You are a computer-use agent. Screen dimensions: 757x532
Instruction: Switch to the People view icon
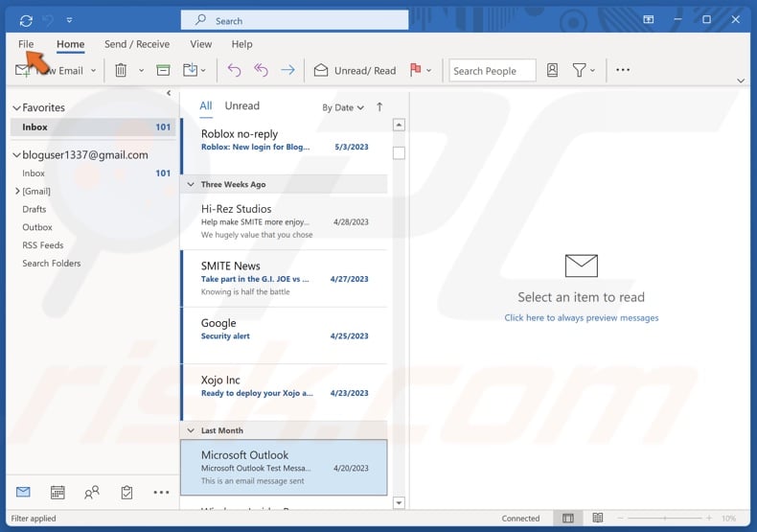92,492
